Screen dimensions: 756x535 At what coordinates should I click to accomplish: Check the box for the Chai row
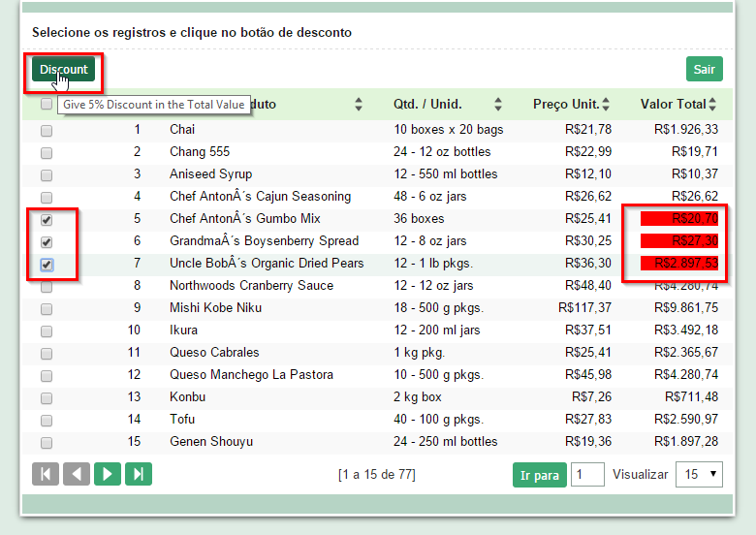(x=47, y=131)
